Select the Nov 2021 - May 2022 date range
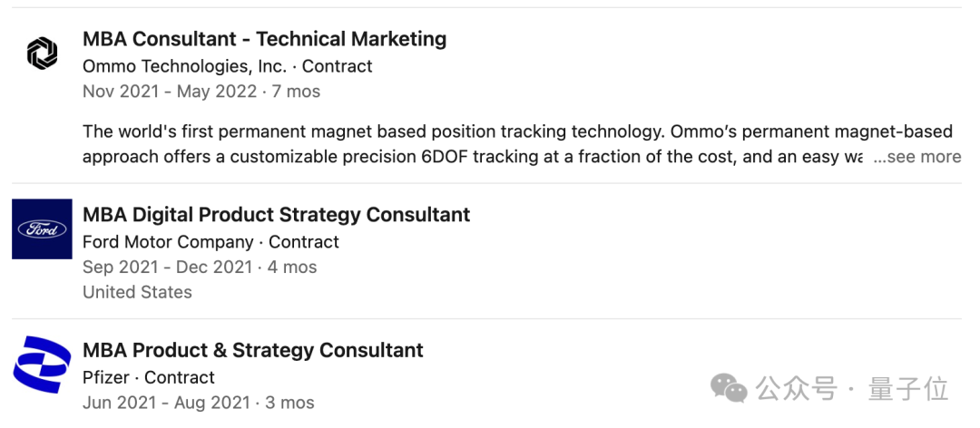980x428 pixels. (170, 92)
